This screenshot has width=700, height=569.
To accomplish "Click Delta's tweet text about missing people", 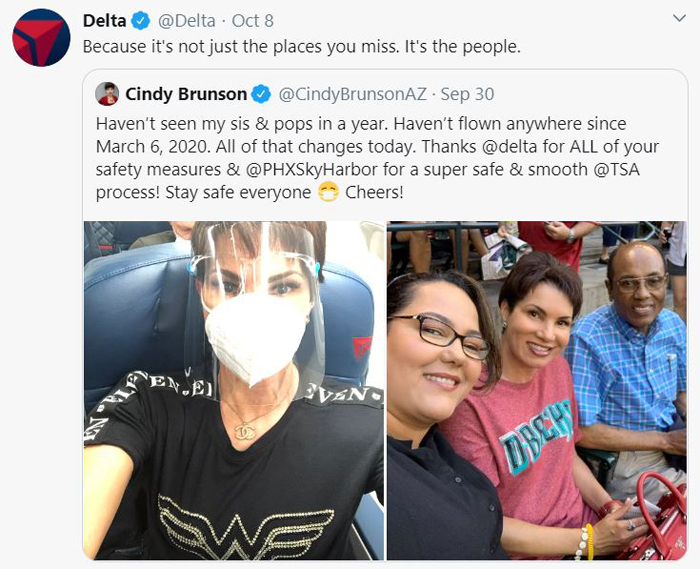I will [302, 47].
